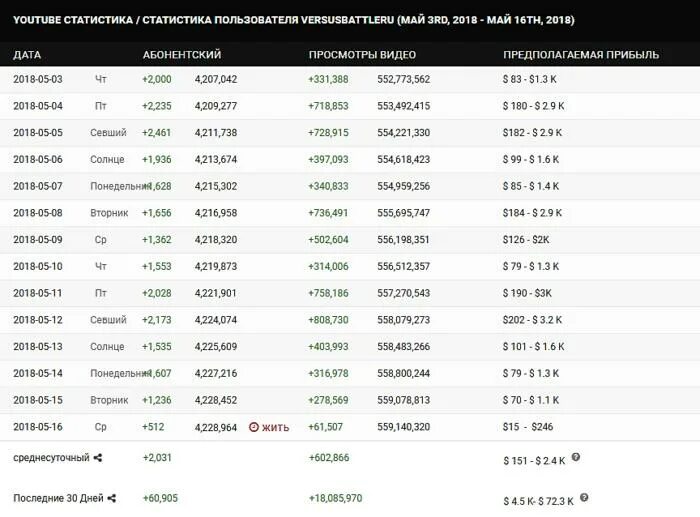Open help icon beside $ 151 - $ 2.4 K
This screenshot has width=700, height=517.
(576, 457)
